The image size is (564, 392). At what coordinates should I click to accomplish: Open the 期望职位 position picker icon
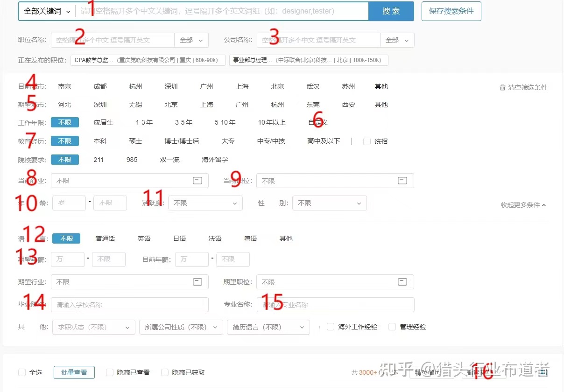point(402,282)
